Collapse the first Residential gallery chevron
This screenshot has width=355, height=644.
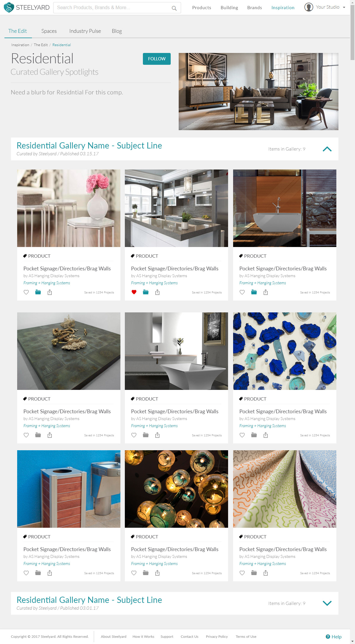tap(327, 149)
